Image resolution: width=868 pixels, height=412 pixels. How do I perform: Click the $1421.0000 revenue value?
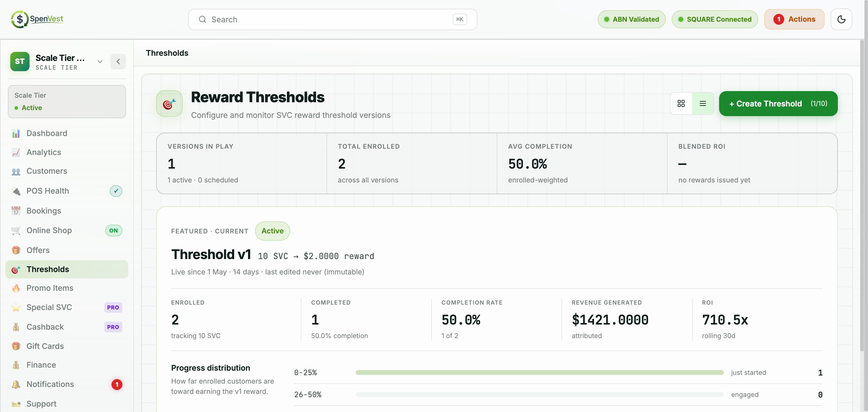click(610, 320)
